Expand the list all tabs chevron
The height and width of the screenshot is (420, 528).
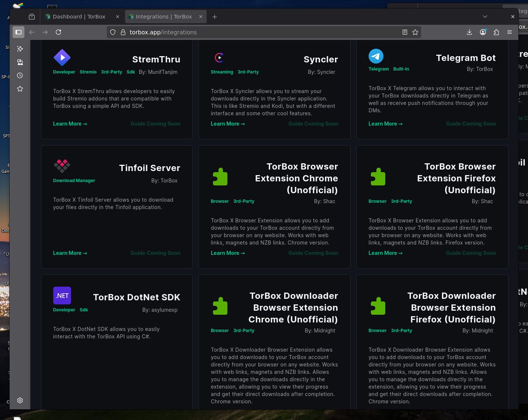tap(485, 17)
